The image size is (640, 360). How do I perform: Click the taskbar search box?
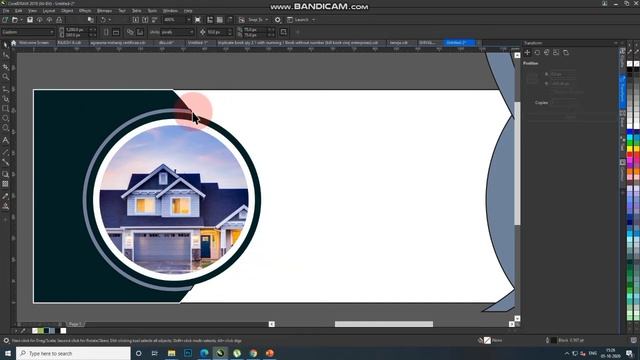[x=73, y=353]
